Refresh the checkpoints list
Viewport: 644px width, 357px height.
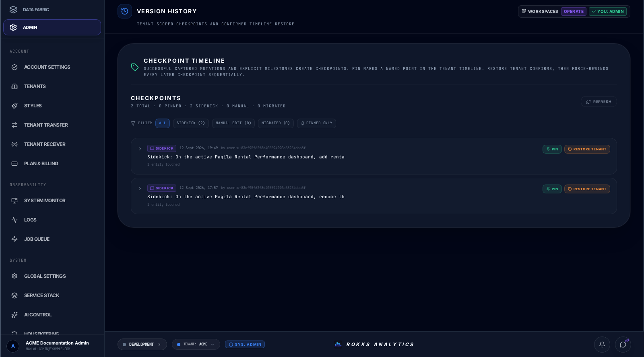pyautogui.click(x=599, y=102)
